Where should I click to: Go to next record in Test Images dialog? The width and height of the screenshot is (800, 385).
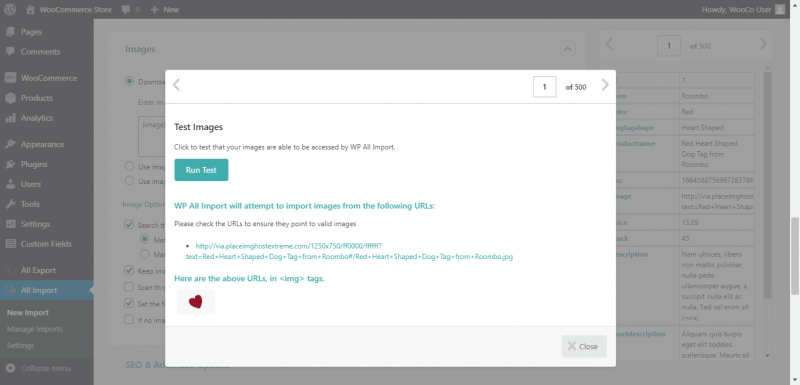click(605, 85)
